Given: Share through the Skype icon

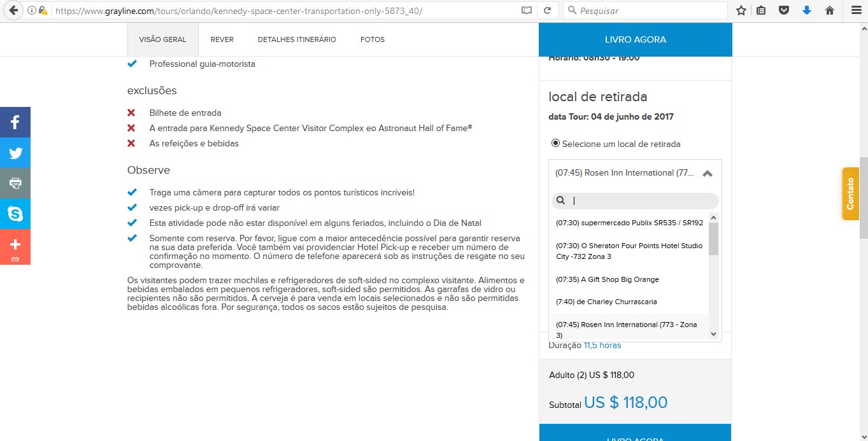Looking at the screenshot, I should click(15, 214).
